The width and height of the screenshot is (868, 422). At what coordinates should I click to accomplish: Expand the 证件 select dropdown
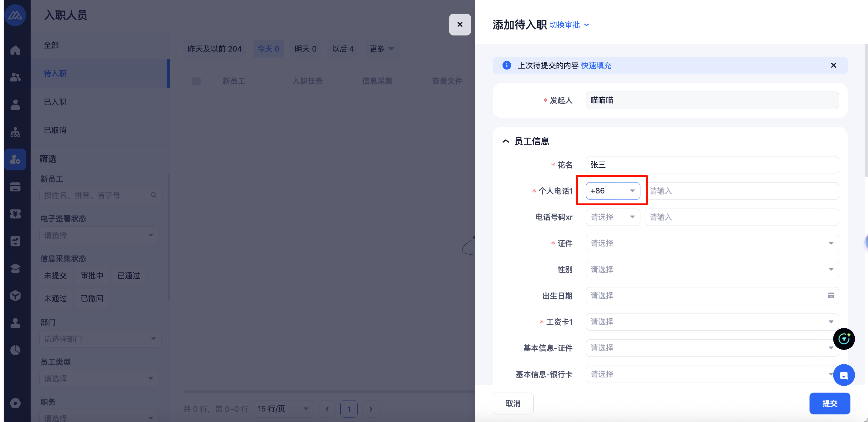coord(712,243)
